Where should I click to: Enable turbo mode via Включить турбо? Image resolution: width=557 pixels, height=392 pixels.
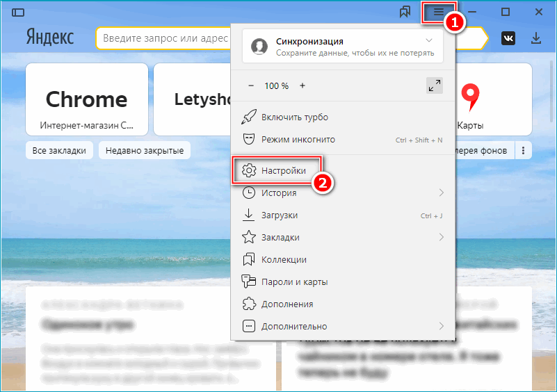[x=295, y=117]
